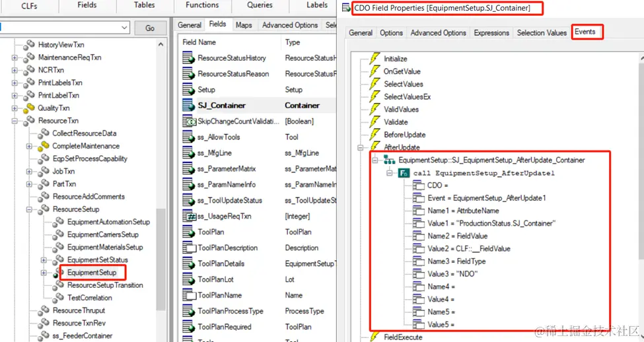Click the Go button

(149, 28)
